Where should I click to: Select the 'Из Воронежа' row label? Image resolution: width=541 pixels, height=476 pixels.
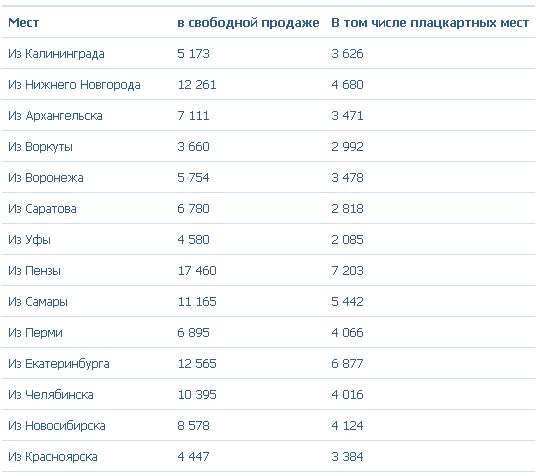pyautogui.click(x=46, y=178)
